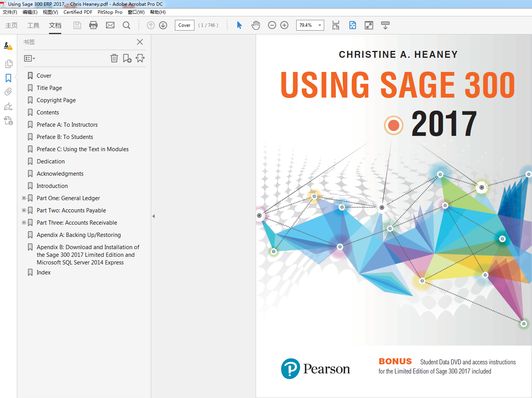Open the Standards info panel icon
The width and height of the screenshot is (532, 398).
tap(8, 121)
